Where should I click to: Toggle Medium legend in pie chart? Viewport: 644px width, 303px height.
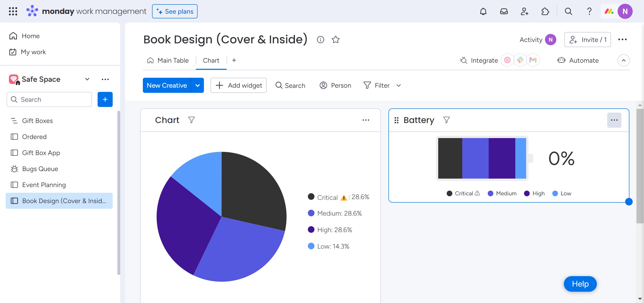[x=334, y=213]
